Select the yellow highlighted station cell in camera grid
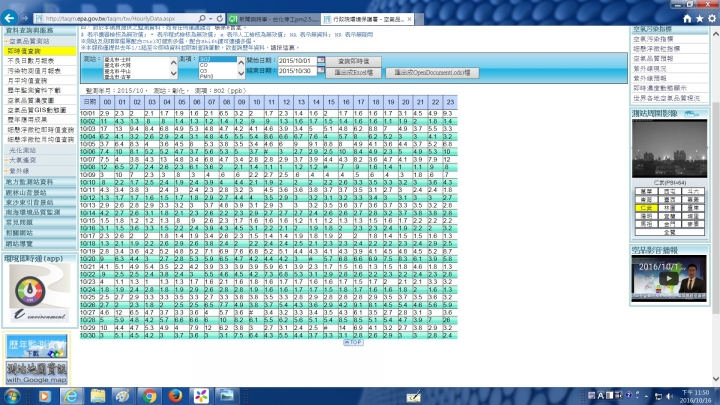720x405 pixels. point(646,208)
